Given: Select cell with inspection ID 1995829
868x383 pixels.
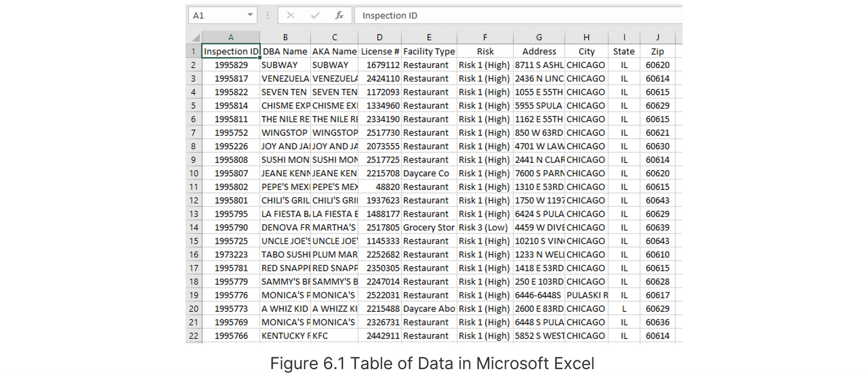Looking at the screenshot, I should [231, 65].
